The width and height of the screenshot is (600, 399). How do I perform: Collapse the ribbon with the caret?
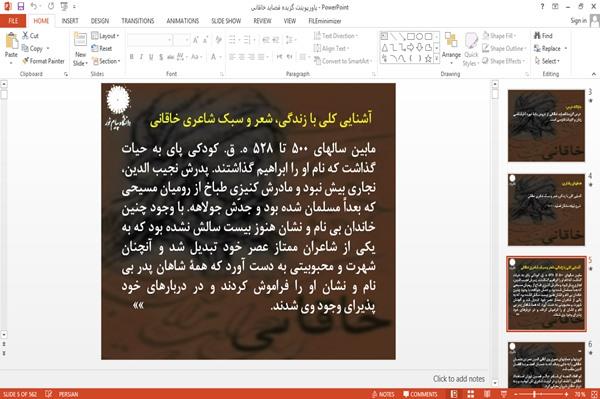click(x=593, y=74)
